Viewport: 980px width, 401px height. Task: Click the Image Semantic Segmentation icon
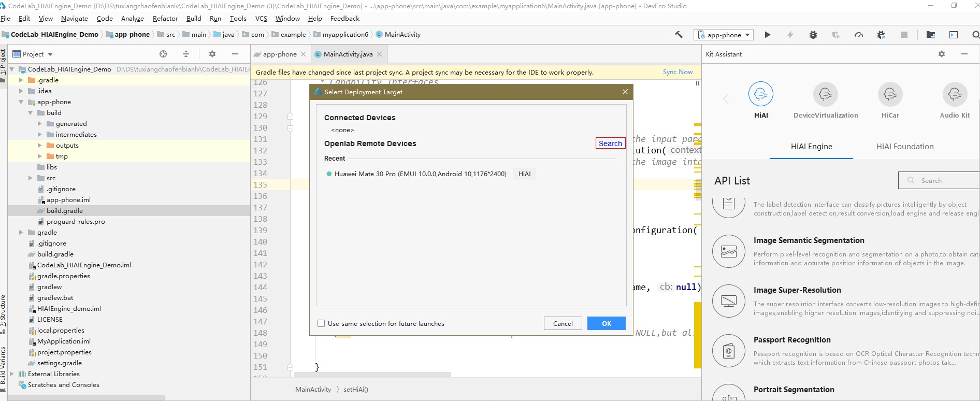[729, 251]
